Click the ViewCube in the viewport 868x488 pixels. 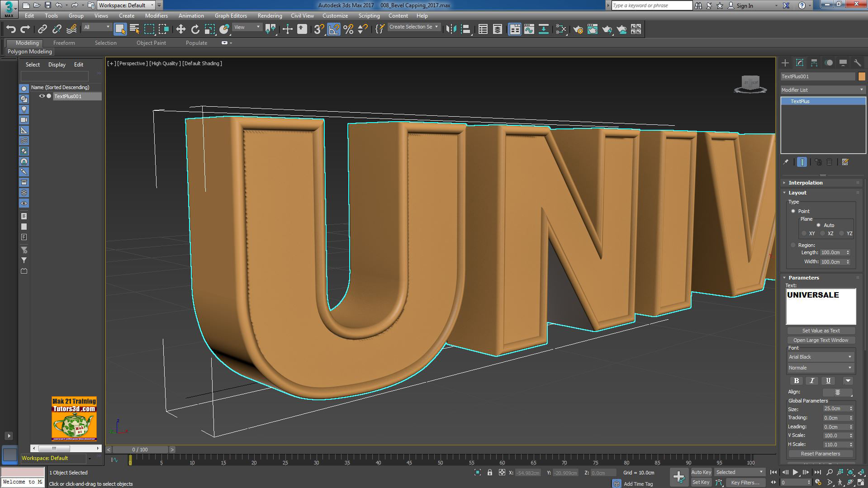click(750, 84)
